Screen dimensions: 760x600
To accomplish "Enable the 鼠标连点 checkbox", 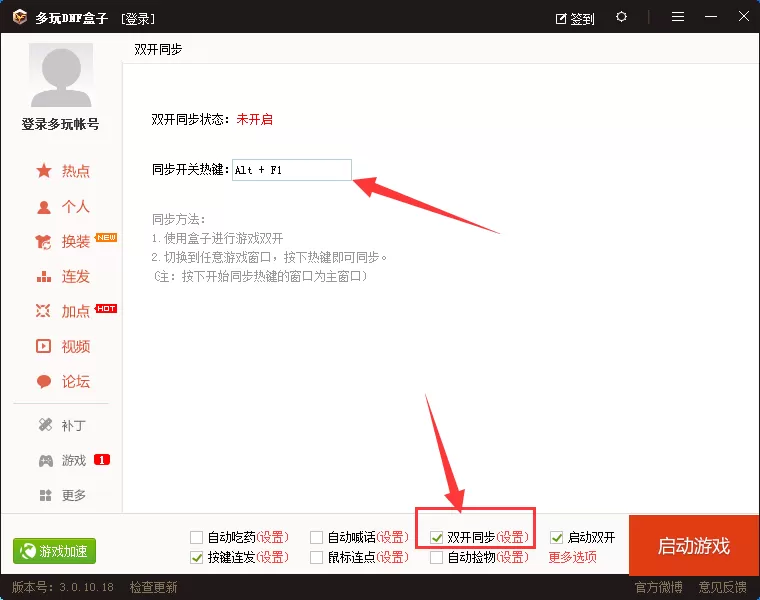I will pos(317,558).
